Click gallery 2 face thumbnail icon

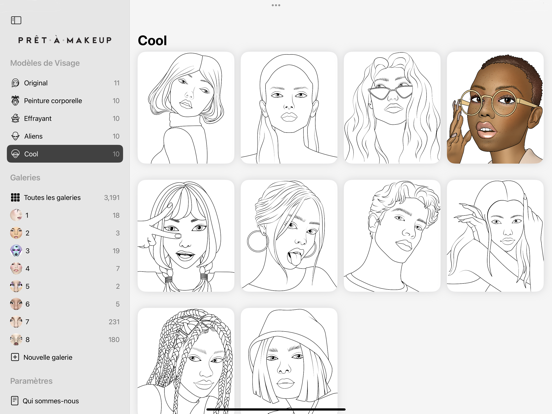click(x=16, y=233)
